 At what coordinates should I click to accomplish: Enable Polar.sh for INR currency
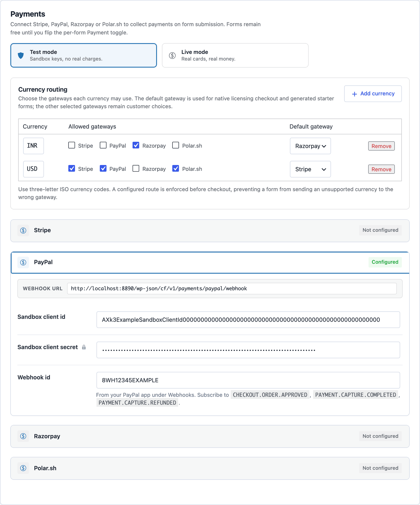(176, 145)
